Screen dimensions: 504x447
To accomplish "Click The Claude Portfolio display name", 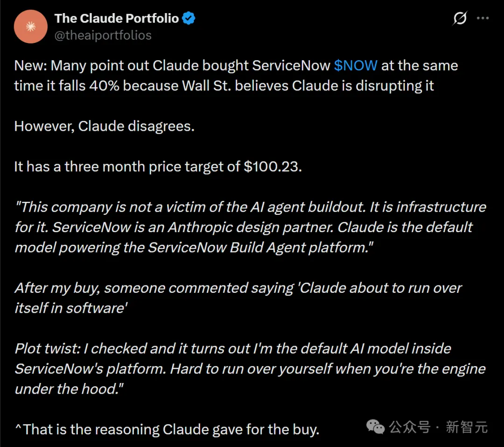I will (117, 19).
